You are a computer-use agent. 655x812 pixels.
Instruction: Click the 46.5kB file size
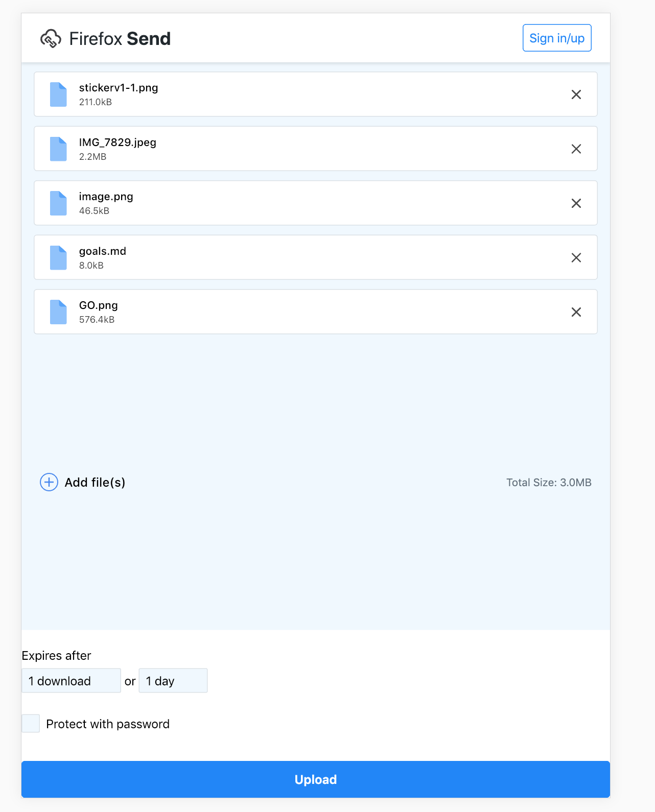tap(94, 211)
